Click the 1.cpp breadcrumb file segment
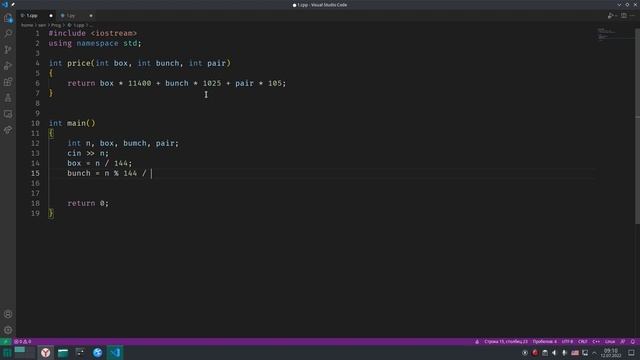 pos(76,25)
